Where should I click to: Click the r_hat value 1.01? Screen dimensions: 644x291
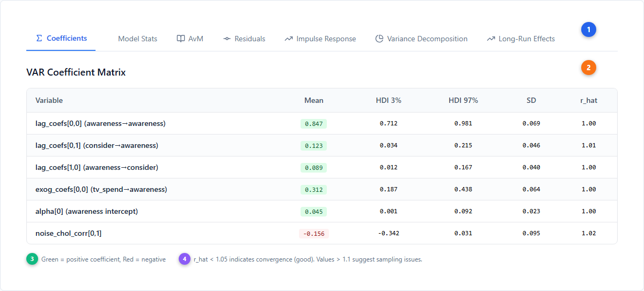589,145
